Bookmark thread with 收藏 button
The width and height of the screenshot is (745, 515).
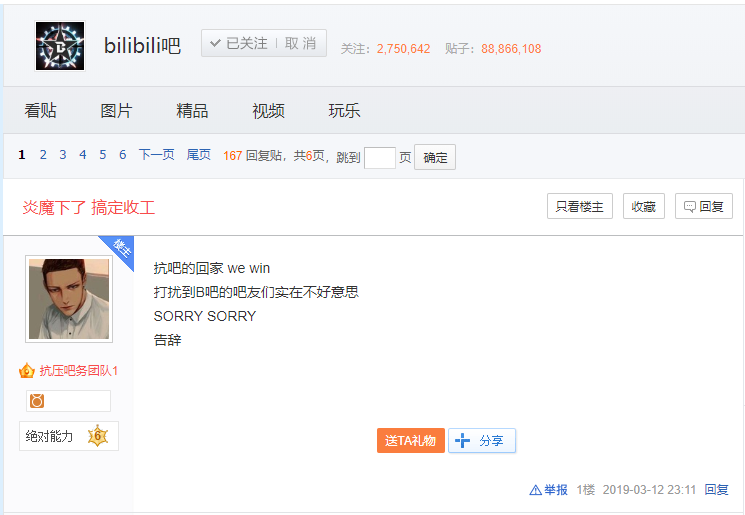click(643, 206)
